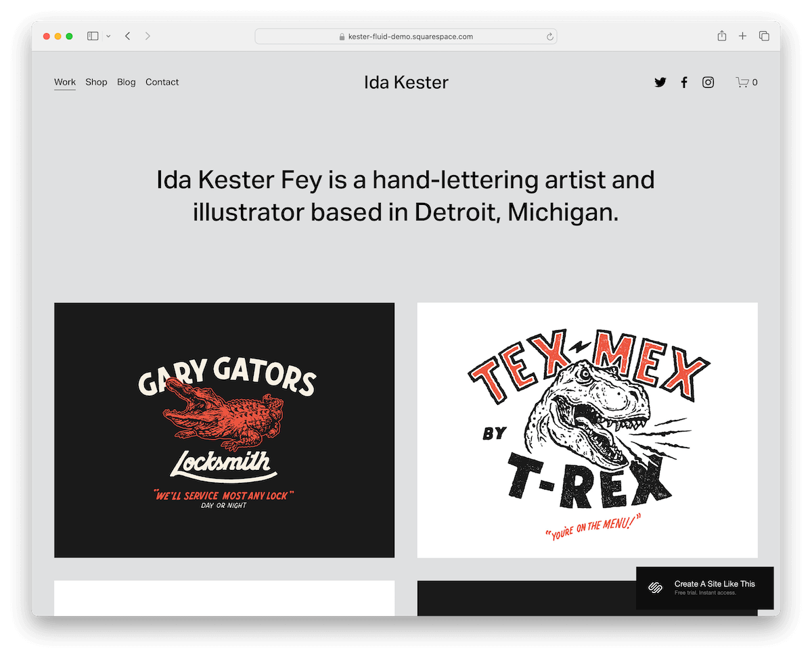Open a new tab with the plus icon
The height and width of the screenshot is (658, 812).
(742, 36)
